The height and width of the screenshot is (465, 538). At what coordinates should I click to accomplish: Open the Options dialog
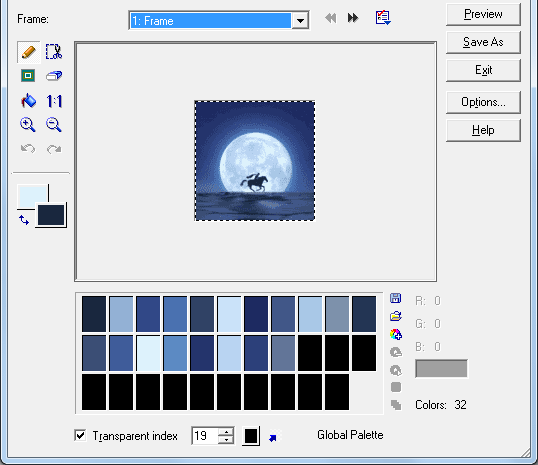coord(483,102)
